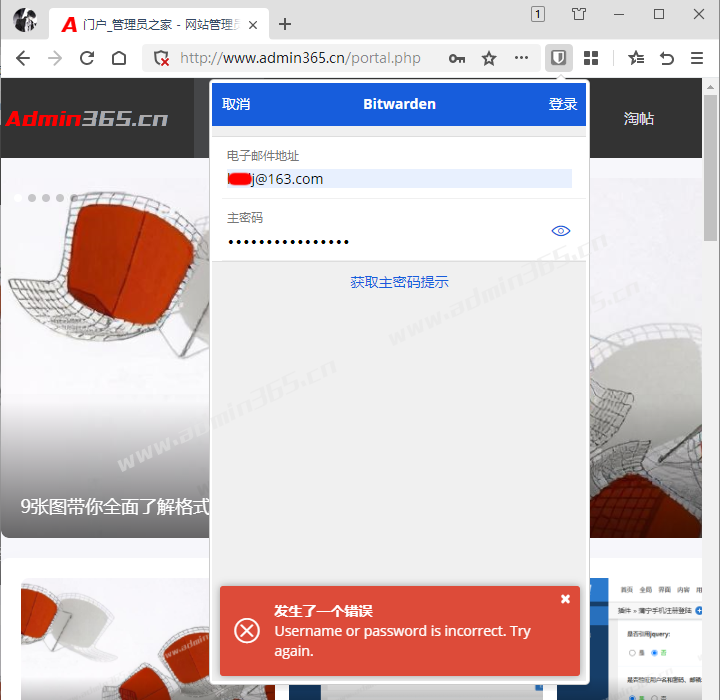Open the hamburger main menu
This screenshot has height=700, width=720.
(697, 58)
